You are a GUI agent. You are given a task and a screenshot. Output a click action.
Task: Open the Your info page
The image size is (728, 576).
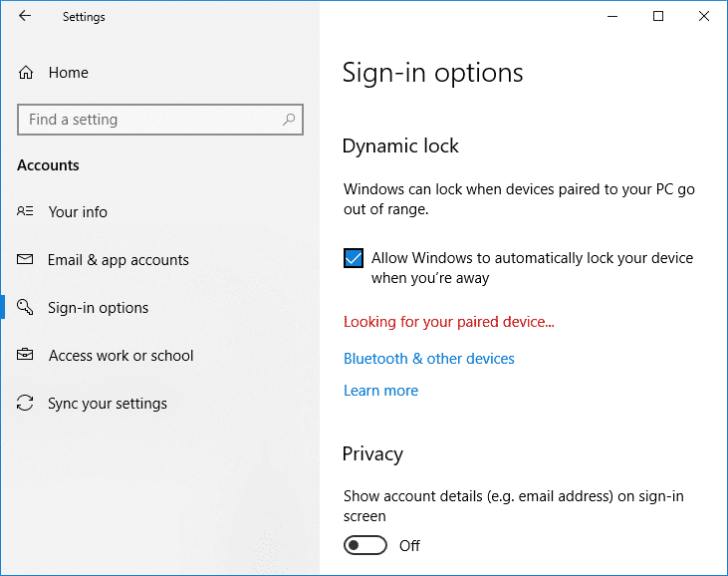click(x=78, y=212)
